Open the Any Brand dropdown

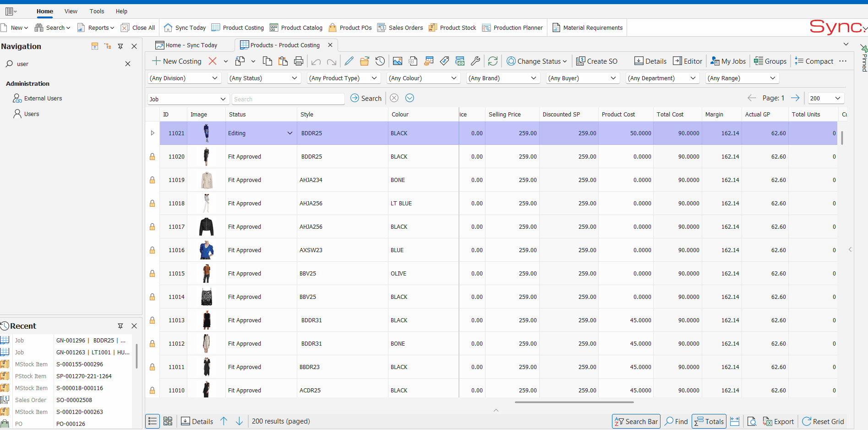point(503,78)
